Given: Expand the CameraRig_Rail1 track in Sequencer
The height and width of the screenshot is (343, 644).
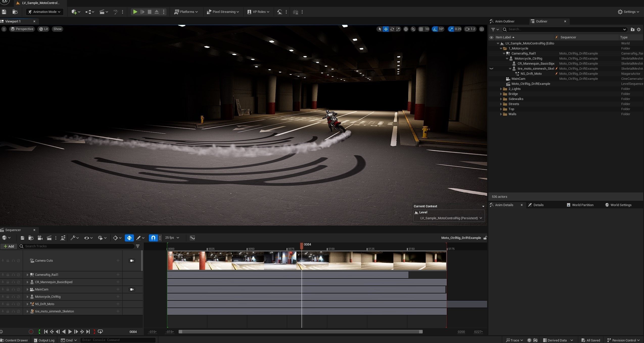Looking at the screenshot, I should [x=28, y=275].
